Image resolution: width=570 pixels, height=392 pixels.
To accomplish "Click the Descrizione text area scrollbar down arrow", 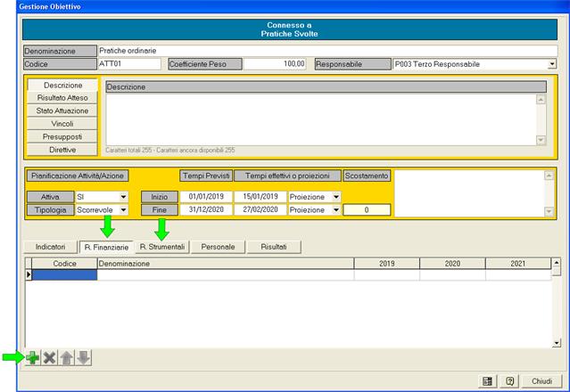I will [540, 140].
